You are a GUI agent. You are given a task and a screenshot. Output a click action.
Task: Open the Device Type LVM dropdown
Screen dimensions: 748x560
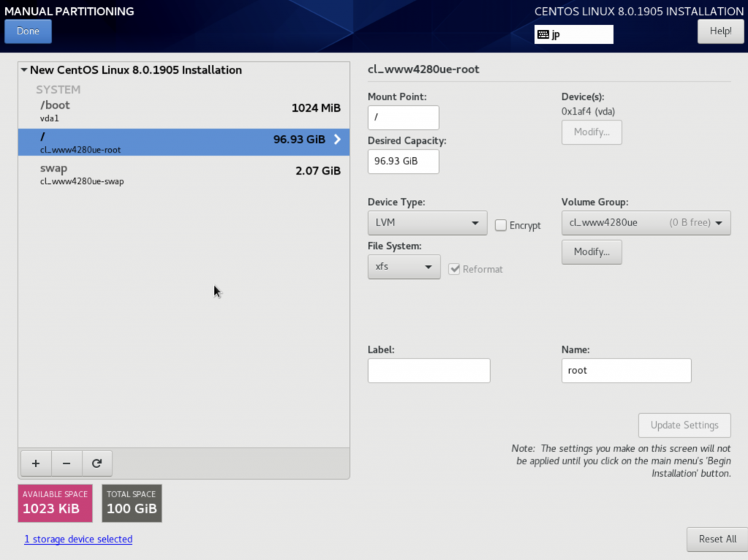coord(427,223)
